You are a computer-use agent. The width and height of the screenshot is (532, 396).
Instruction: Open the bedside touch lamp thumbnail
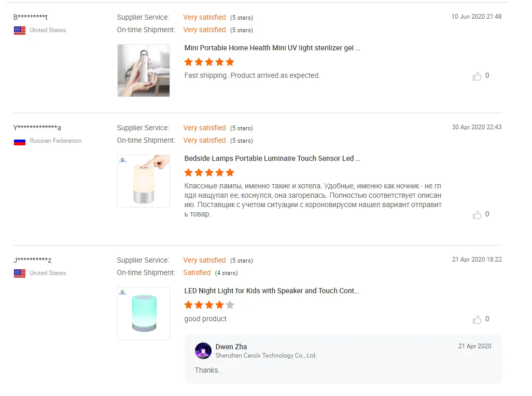tap(144, 181)
